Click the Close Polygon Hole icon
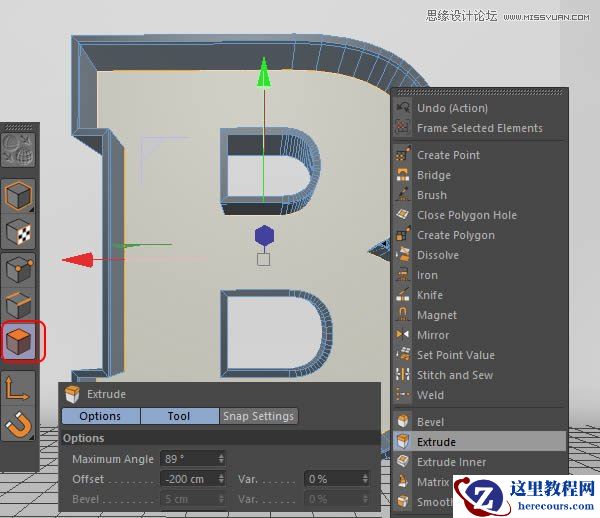Image resolution: width=600 pixels, height=518 pixels. (x=403, y=215)
